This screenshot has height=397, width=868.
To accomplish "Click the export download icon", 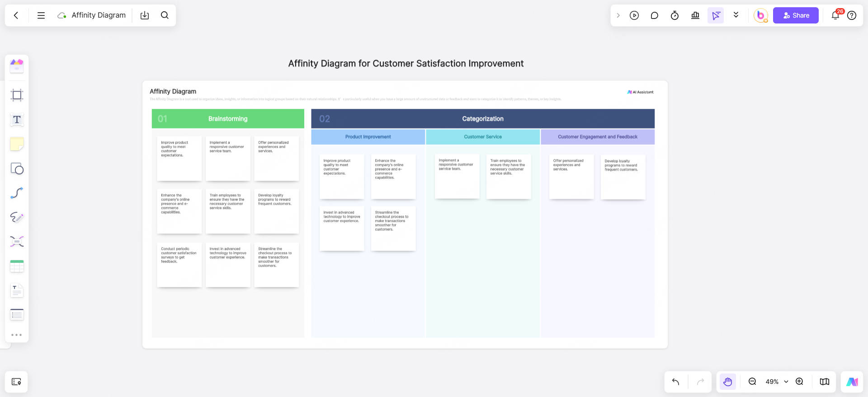I will [x=145, y=15].
